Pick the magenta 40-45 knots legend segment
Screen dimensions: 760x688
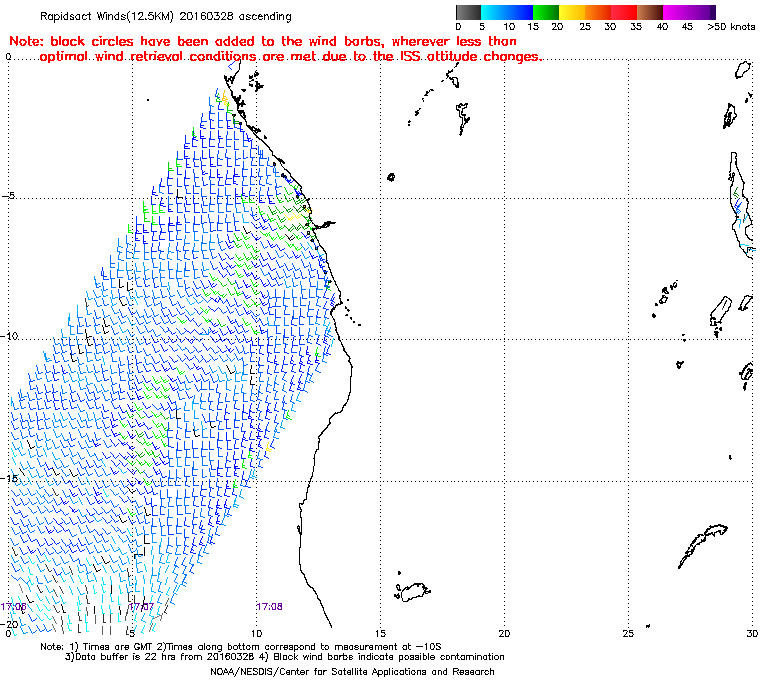point(676,12)
